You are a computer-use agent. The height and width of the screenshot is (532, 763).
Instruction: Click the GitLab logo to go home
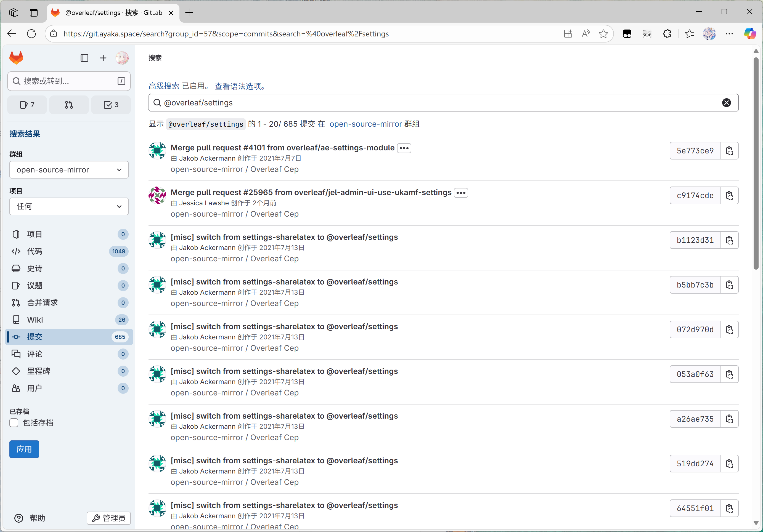(16, 57)
